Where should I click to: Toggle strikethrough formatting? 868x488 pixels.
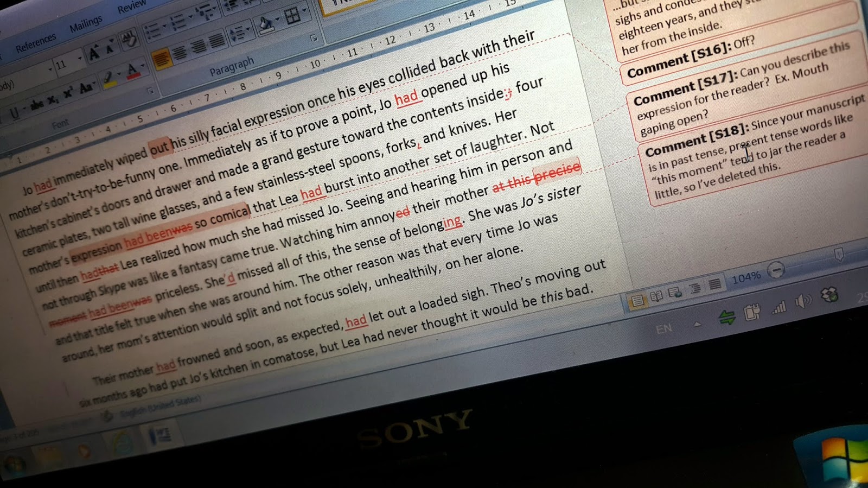pyautogui.click(x=37, y=105)
